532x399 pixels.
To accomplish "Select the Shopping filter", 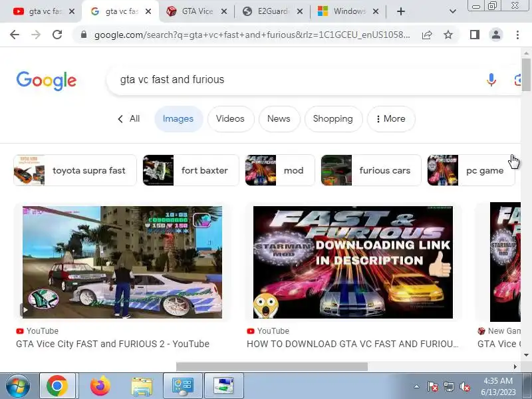I will pos(333,119).
